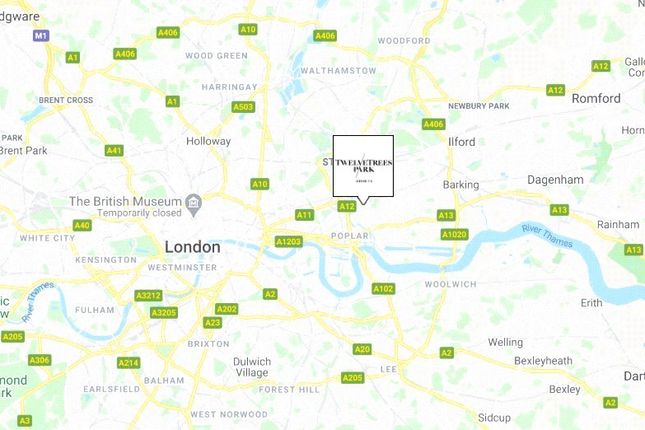Select the Romford place label
Viewport: 645px width, 430px height.
pyautogui.click(x=596, y=99)
